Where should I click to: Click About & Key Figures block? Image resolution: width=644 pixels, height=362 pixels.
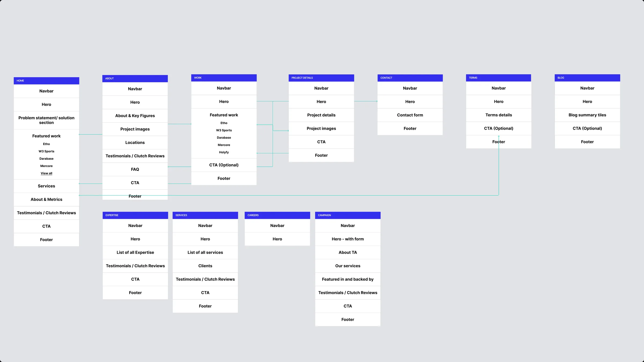tap(135, 116)
